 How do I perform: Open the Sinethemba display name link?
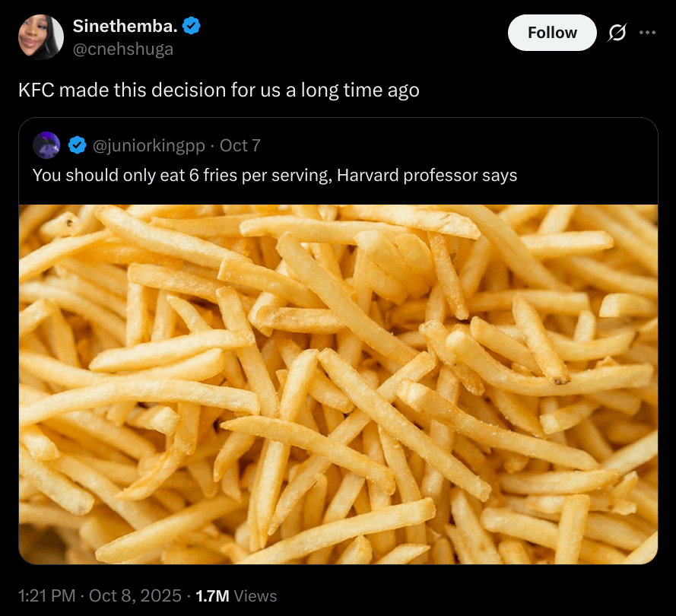click(125, 27)
